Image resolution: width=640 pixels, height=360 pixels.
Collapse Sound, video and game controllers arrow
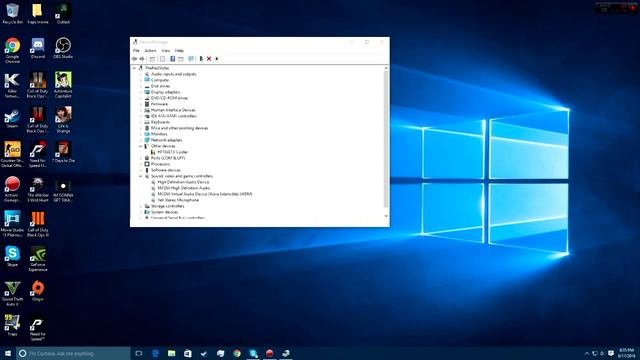141,176
